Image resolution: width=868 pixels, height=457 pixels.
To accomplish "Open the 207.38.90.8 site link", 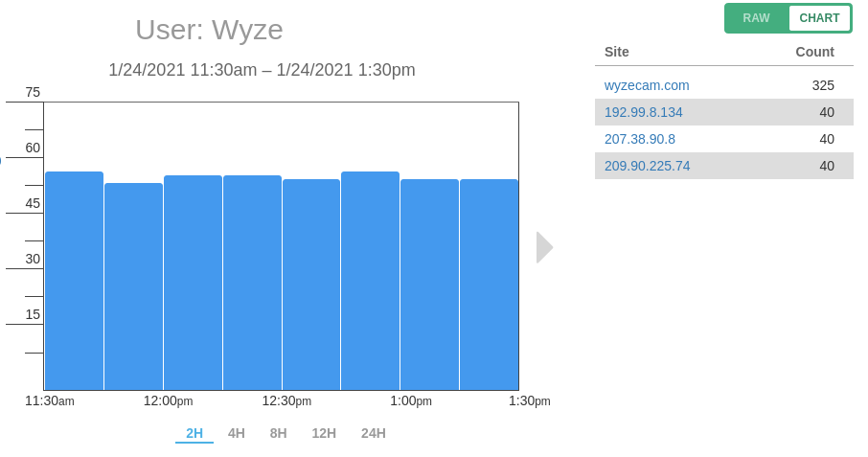I will [640, 139].
